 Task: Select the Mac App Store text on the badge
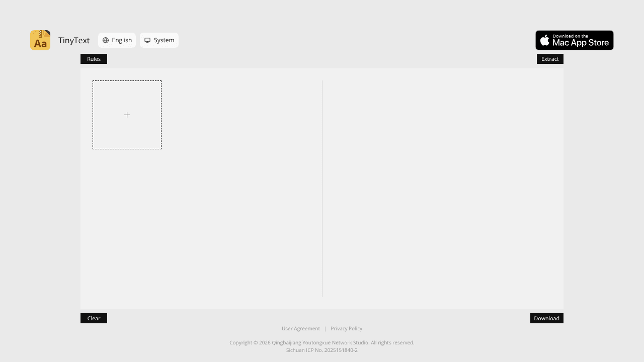[581, 43]
